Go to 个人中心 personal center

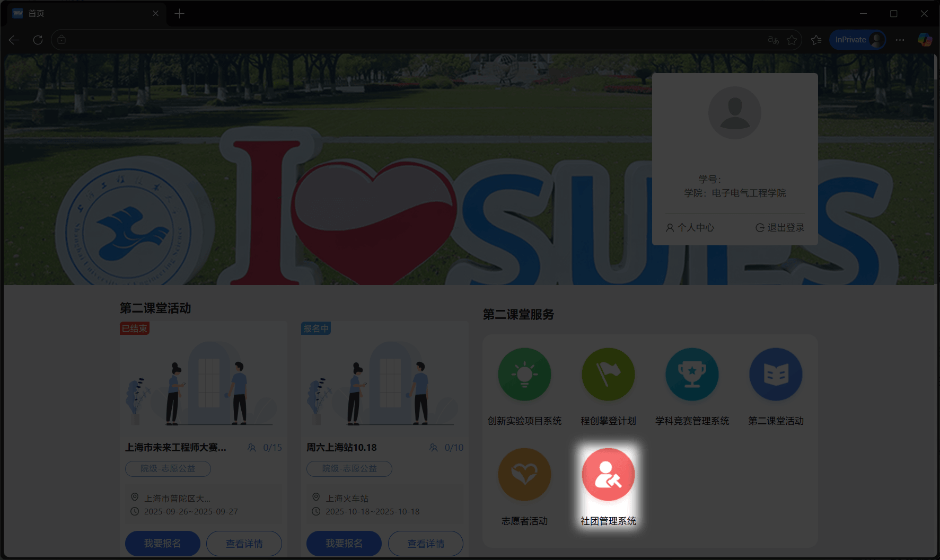coord(690,227)
